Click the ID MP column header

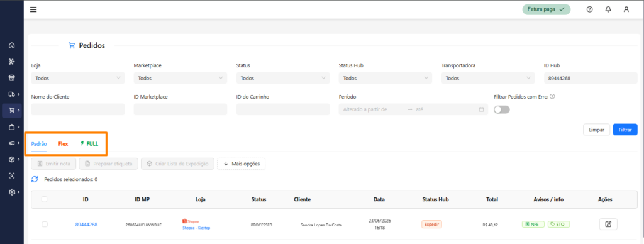point(142,199)
